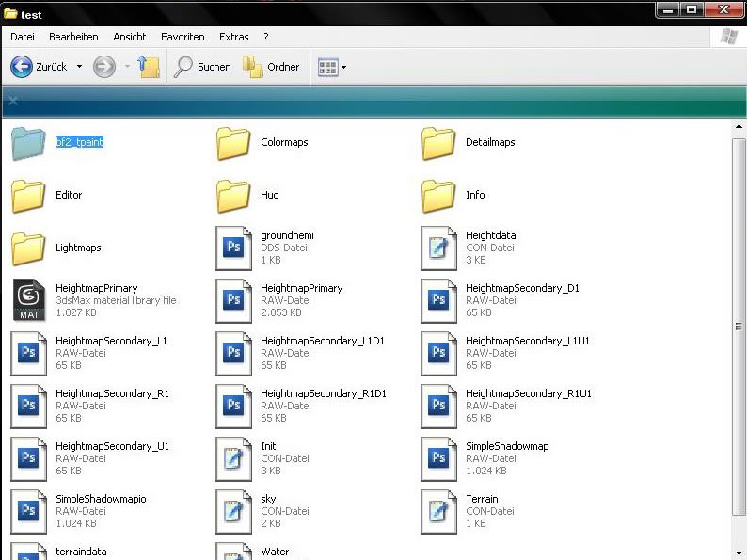This screenshot has height=560, width=747.
Task: Click the bf2_tpaint folder name label
Action: click(79, 142)
